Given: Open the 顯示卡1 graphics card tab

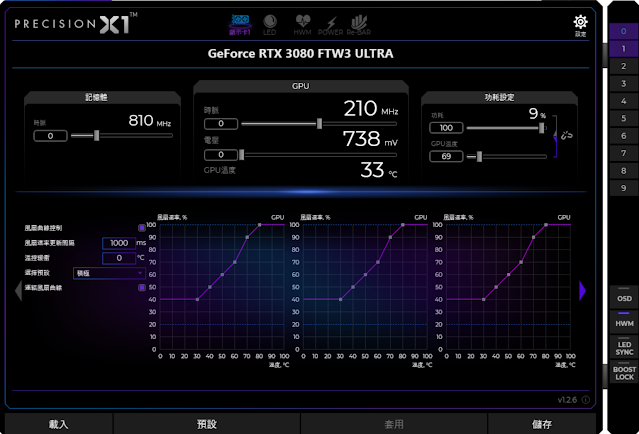Looking at the screenshot, I should click(x=240, y=25).
